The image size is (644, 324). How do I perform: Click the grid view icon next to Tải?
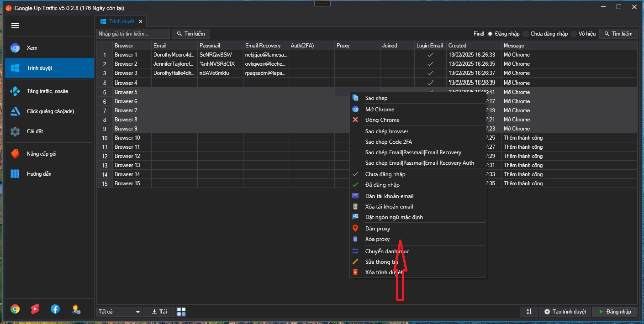click(181, 312)
